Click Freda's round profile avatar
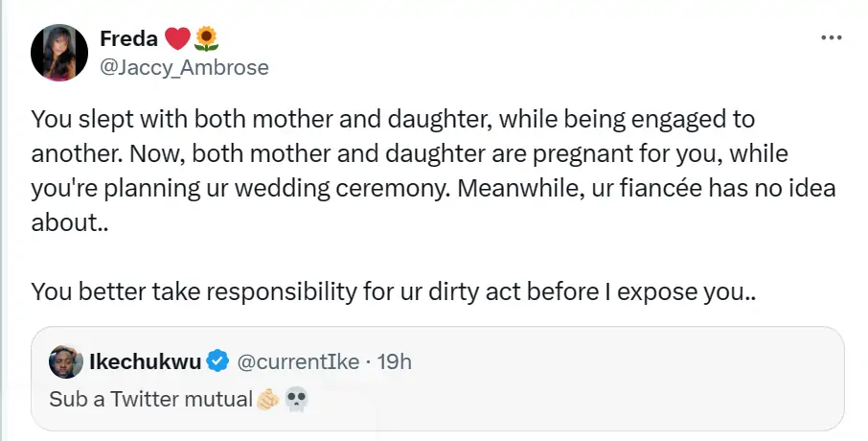The height and width of the screenshot is (441, 868). point(59,52)
